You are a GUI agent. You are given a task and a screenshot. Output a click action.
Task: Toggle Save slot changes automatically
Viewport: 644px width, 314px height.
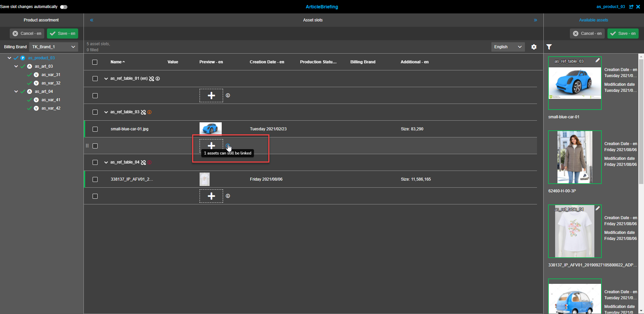tap(63, 7)
